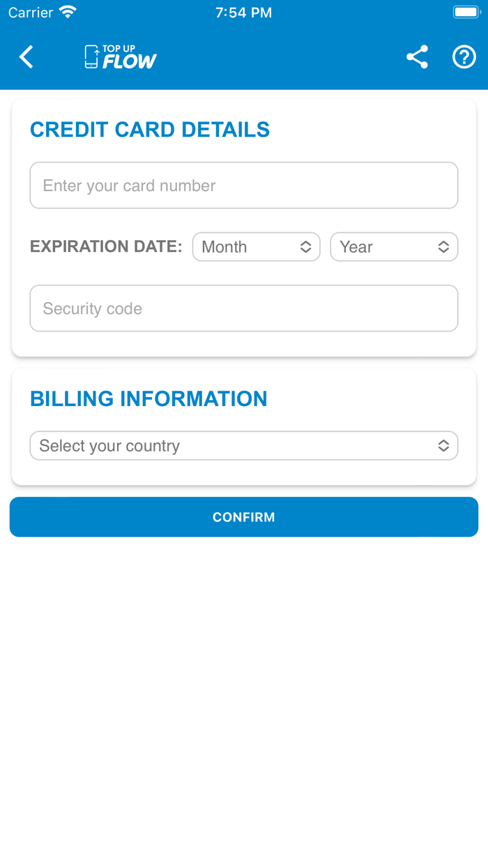488x868 pixels.
Task: Focus the Security code field
Action: [243, 308]
